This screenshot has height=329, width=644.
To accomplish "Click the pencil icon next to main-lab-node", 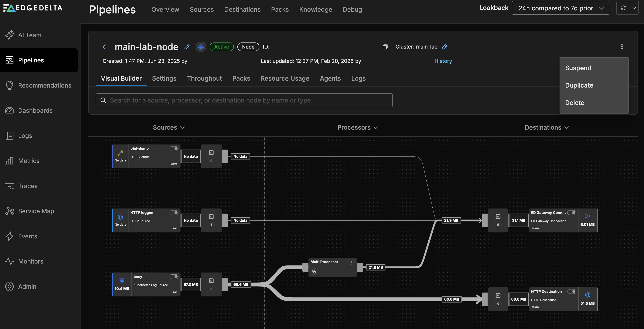I will point(187,47).
